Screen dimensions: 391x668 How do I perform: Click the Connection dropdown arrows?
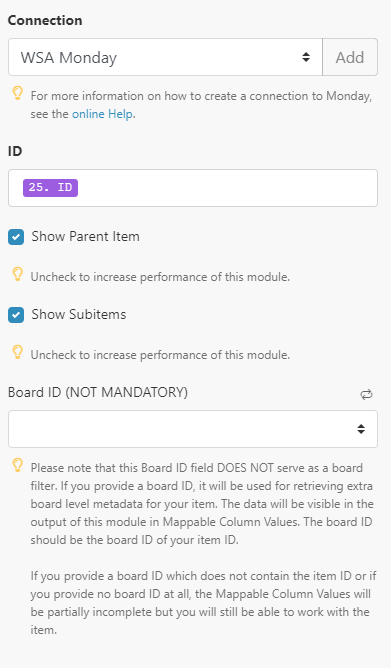[306, 57]
